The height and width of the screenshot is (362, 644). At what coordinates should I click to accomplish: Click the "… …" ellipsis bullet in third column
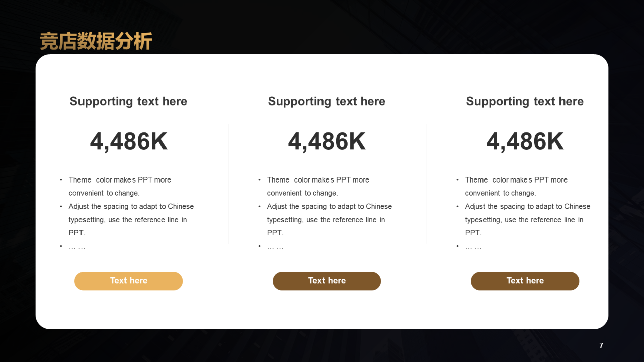click(x=473, y=246)
